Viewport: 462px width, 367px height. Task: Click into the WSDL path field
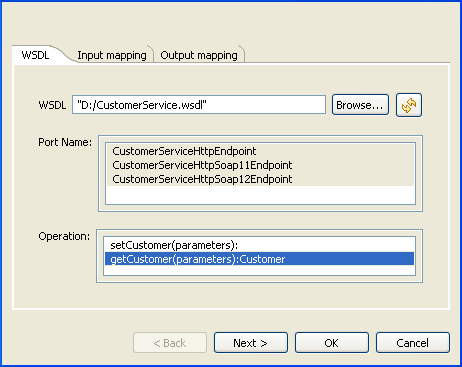(x=199, y=105)
